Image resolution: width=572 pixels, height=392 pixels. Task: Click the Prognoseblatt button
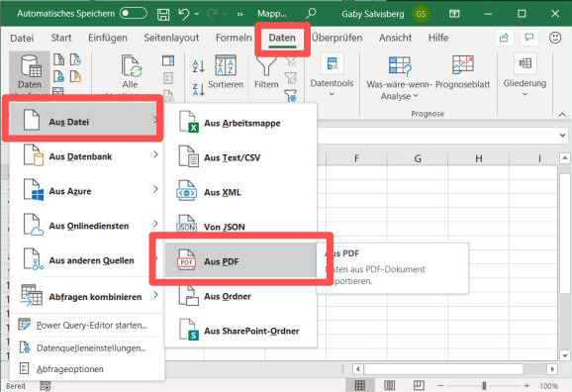[462, 72]
